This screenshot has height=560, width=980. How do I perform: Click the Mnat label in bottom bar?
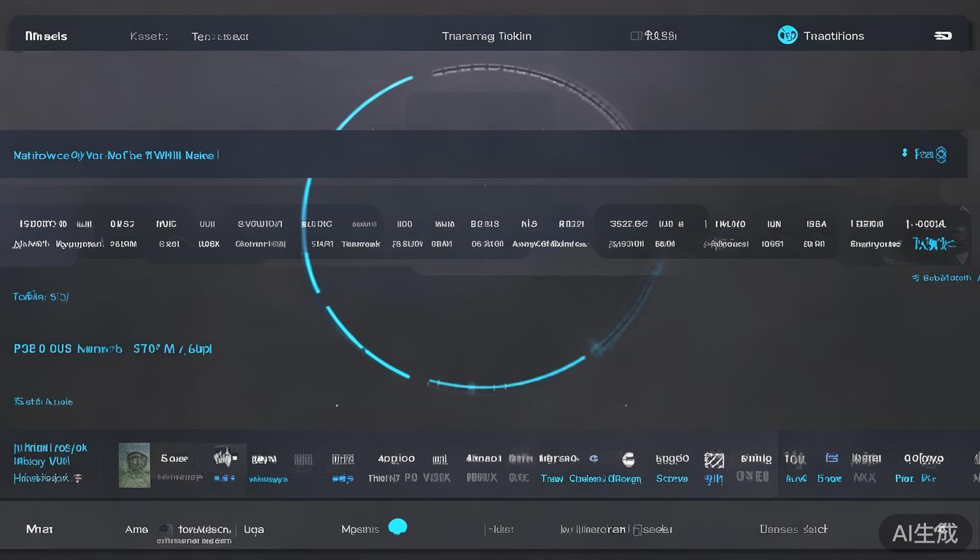(39, 529)
